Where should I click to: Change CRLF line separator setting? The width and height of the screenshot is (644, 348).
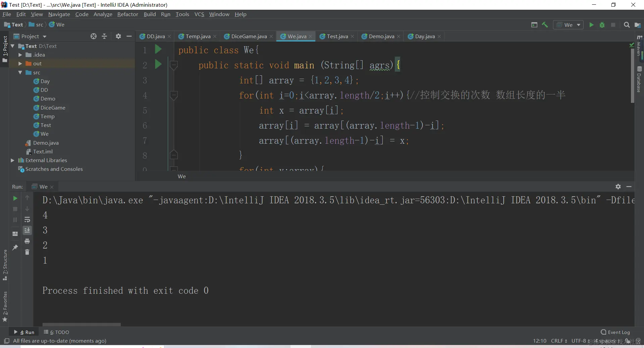pos(559,341)
